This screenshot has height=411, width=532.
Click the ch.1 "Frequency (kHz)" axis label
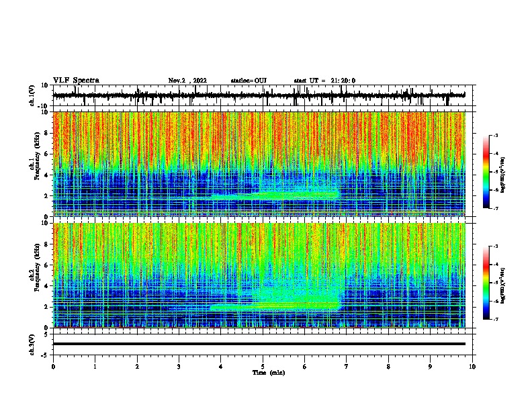point(37,156)
